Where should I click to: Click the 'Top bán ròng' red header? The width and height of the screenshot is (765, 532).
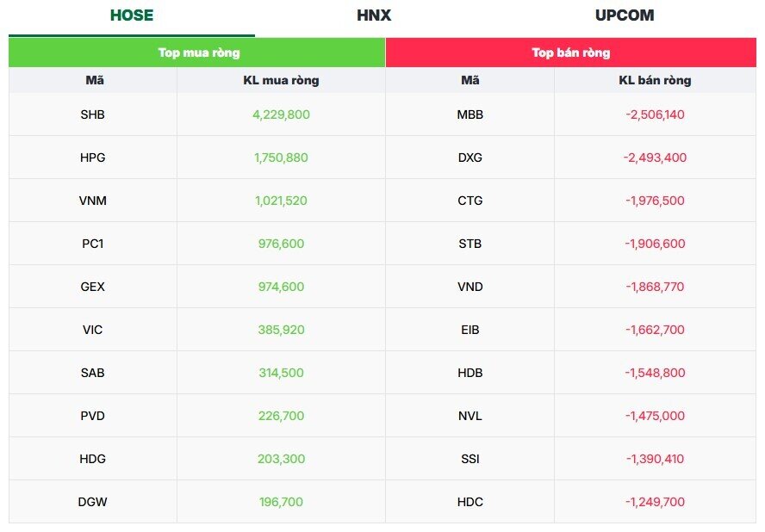tap(570, 53)
